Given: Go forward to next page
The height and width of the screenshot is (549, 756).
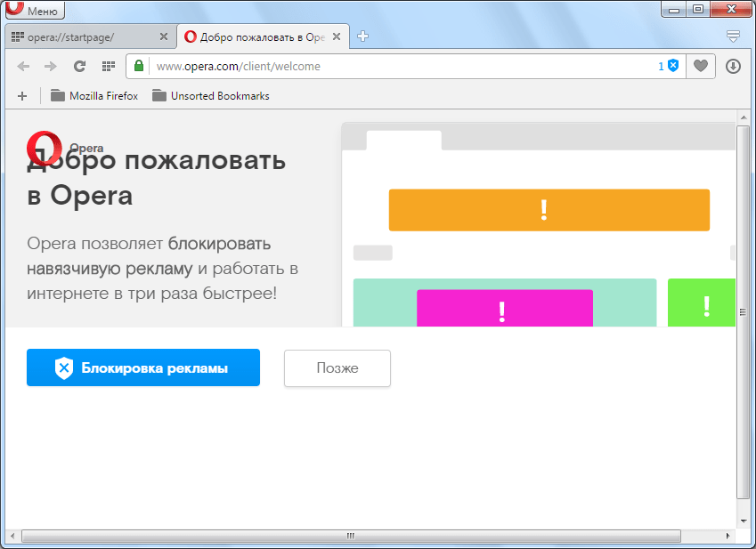Looking at the screenshot, I should pos(51,66).
